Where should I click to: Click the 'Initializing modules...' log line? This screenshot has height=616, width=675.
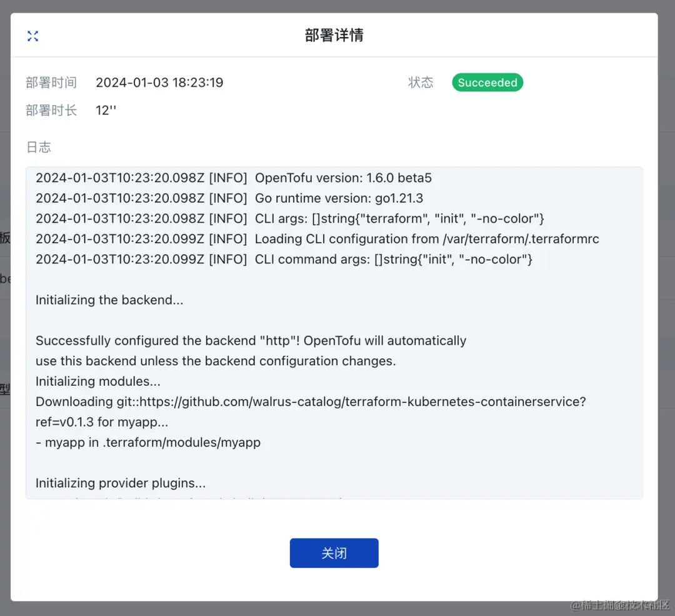[98, 381]
